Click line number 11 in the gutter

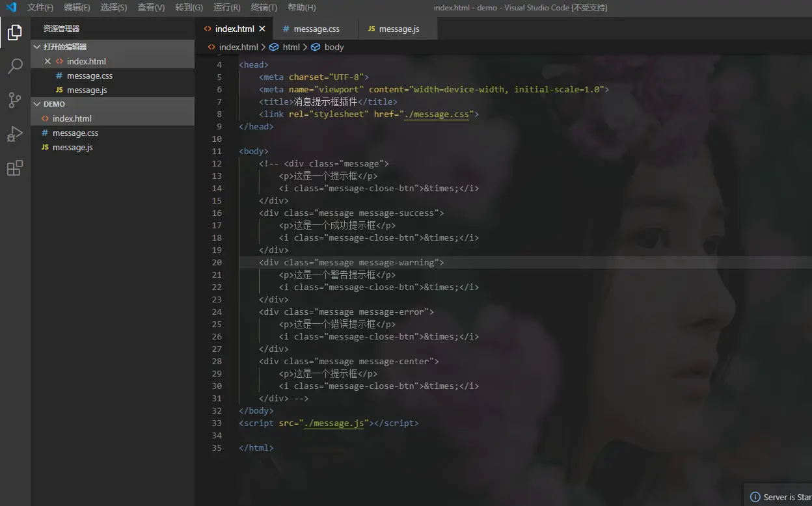point(217,151)
